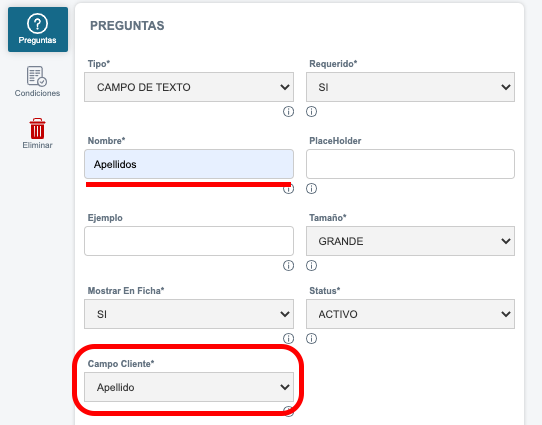Show info tooltip under Ejemplo field
Screen dimensions: 542x425
click(288, 265)
